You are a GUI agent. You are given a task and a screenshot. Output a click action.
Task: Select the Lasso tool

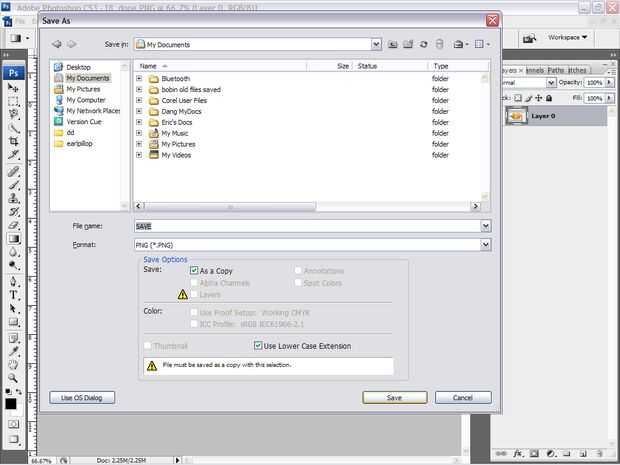13,114
